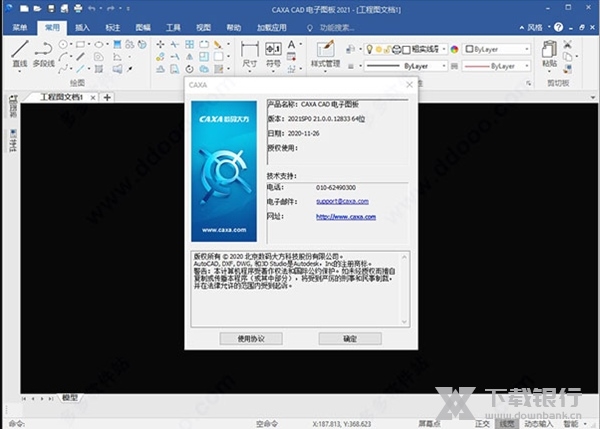The image size is (600, 429).
Task: Open the red ByLayer lineweight dropdown
Action: coord(497,66)
